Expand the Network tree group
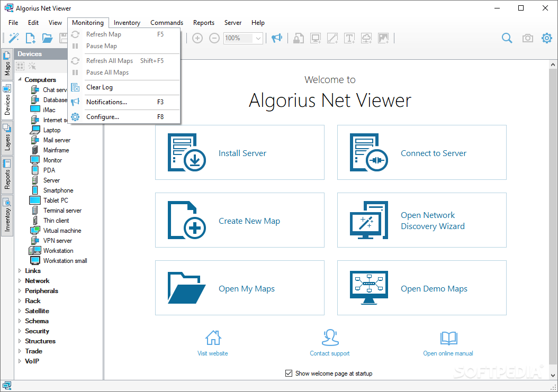The height and width of the screenshot is (392, 558). [20, 281]
